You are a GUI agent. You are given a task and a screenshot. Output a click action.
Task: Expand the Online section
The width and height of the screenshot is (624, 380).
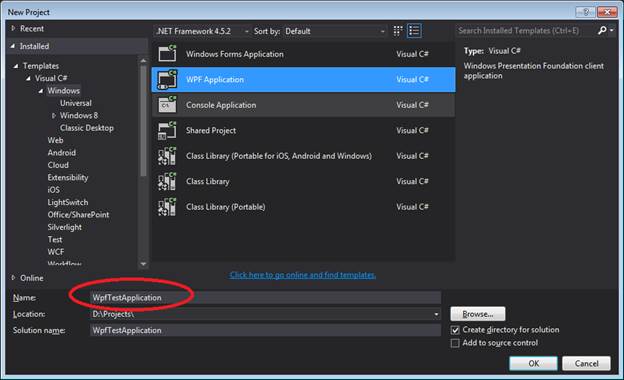[x=13, y=278]
